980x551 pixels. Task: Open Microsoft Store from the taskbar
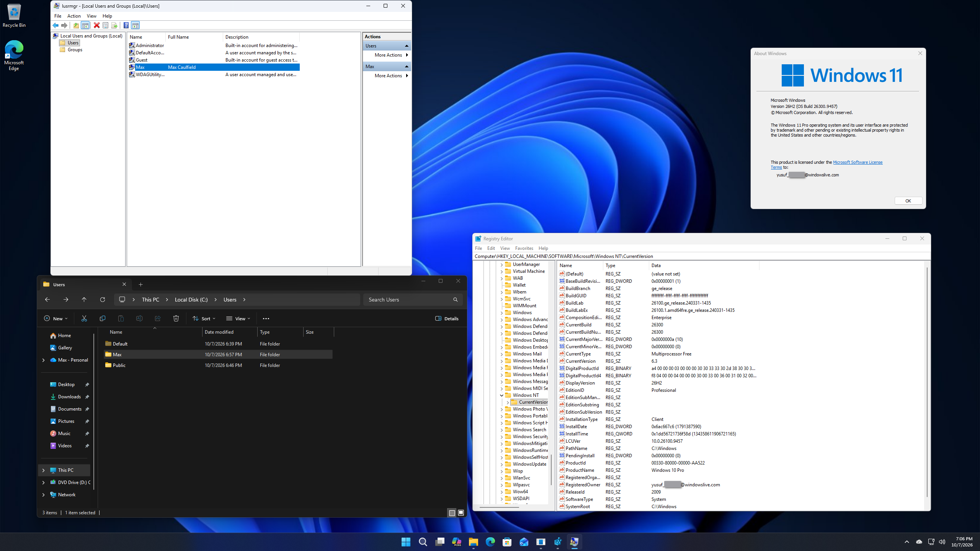pos(507,542)
